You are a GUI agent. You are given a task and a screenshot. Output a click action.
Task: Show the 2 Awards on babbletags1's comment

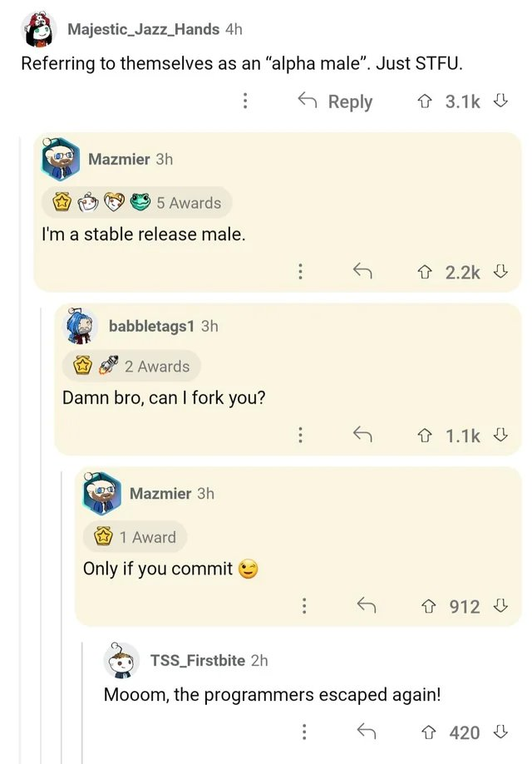coord(132,367)
